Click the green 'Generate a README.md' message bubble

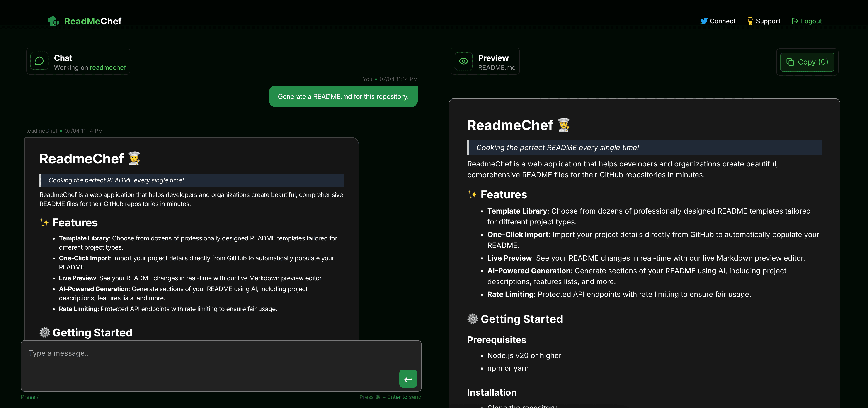[343, 96]
